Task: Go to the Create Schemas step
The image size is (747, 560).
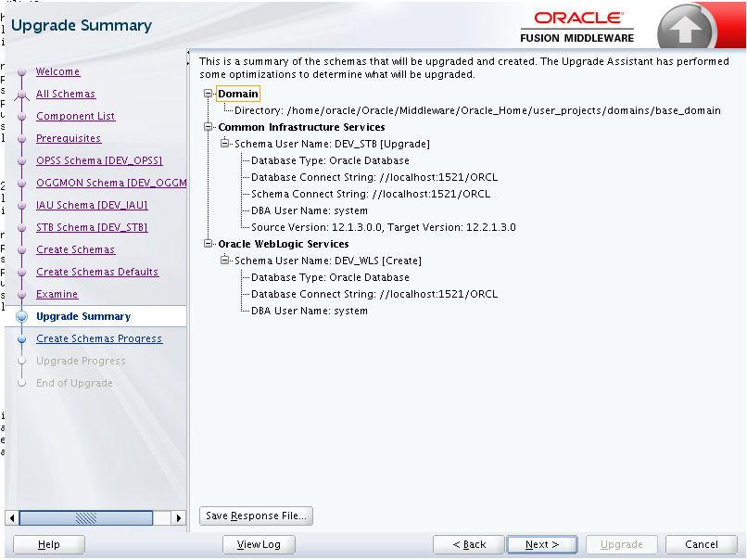Action: pyautogui.click(x=75, y=249)
